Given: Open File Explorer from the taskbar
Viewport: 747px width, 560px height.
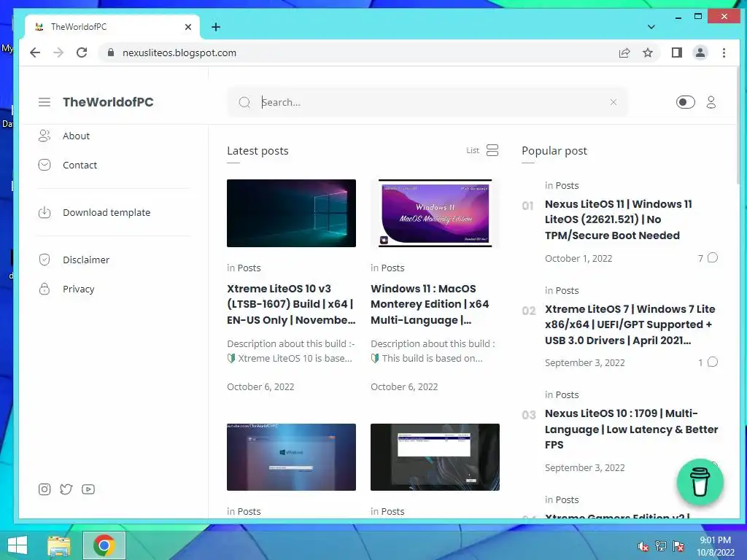Looking at the screenshot, I should 59,545.
